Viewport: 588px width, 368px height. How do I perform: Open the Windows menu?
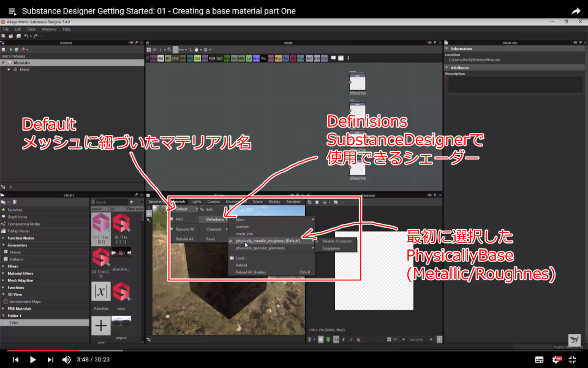tap(49, 29)
